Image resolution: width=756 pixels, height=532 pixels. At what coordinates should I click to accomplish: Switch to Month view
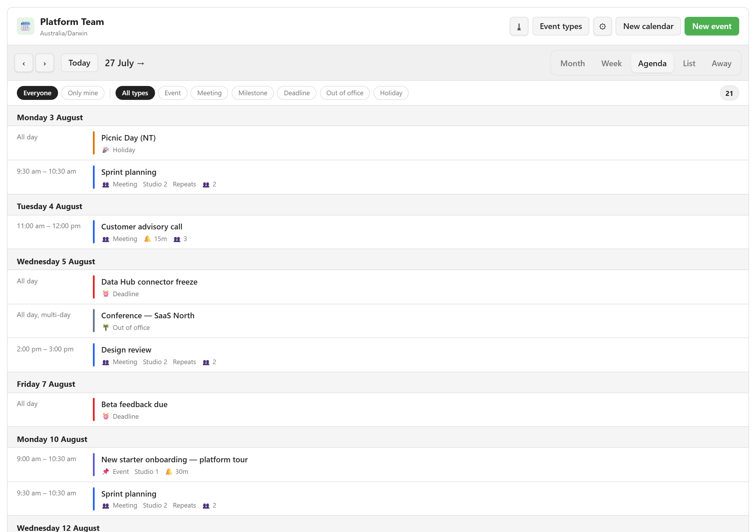click(x=573, y=63)
